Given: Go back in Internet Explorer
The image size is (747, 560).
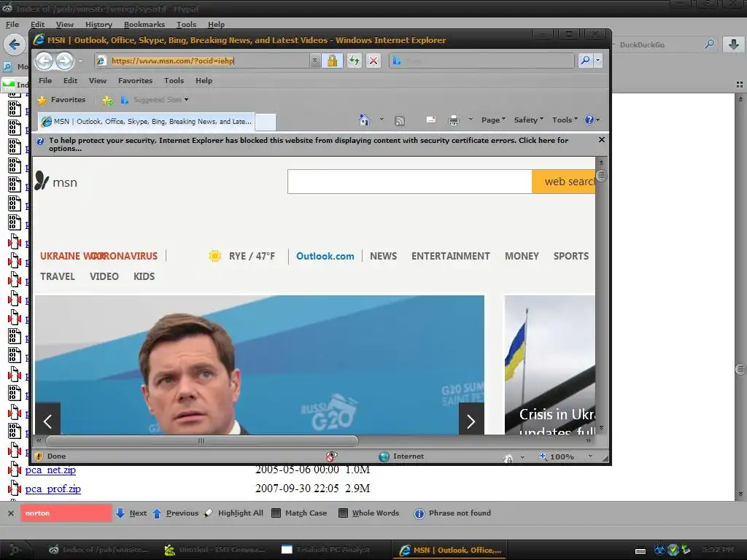Looking at the screenshot, I should coord(44,61).
